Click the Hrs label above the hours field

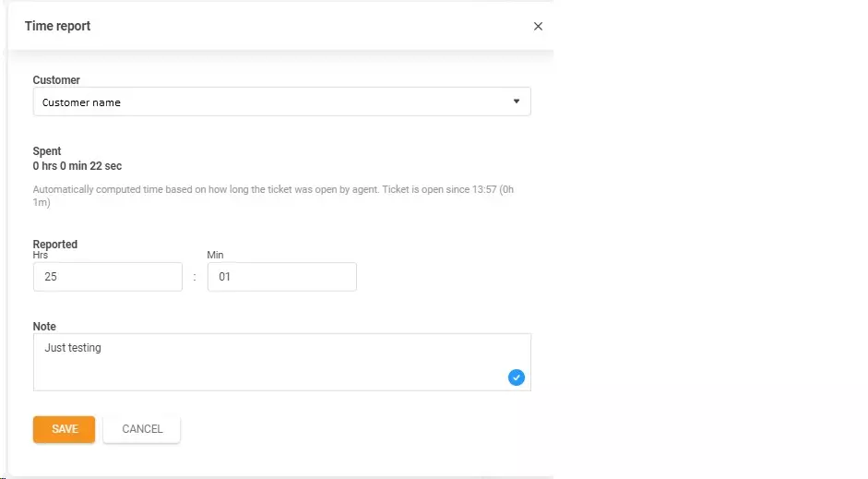(x=41, y=256)
